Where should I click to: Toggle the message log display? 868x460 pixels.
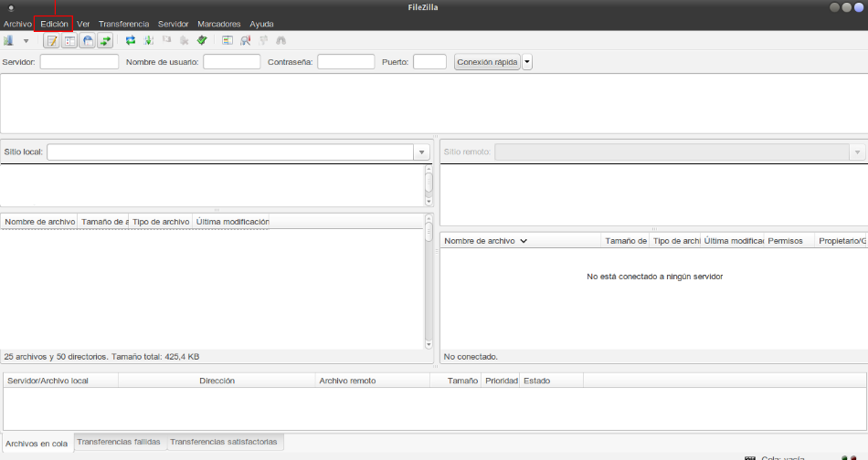[x=52, y=40]
